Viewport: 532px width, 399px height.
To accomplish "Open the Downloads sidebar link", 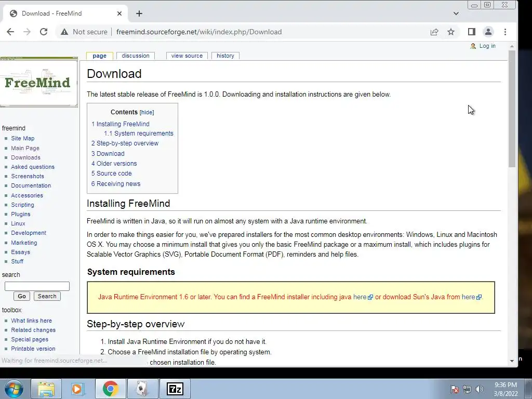I will [x=26, y=157].
